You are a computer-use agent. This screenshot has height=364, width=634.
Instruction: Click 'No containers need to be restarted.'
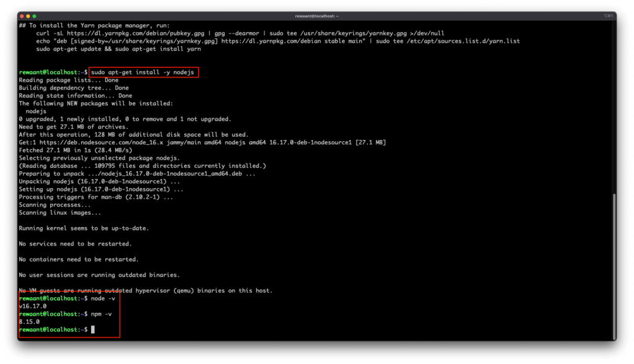click(x=79, y=259)
